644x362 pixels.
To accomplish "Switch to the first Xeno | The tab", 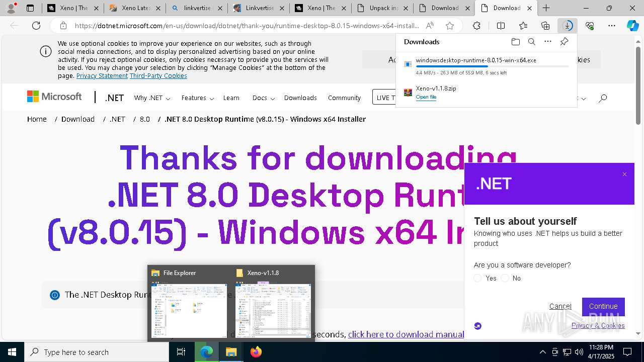I will click(x=73, y=8).
